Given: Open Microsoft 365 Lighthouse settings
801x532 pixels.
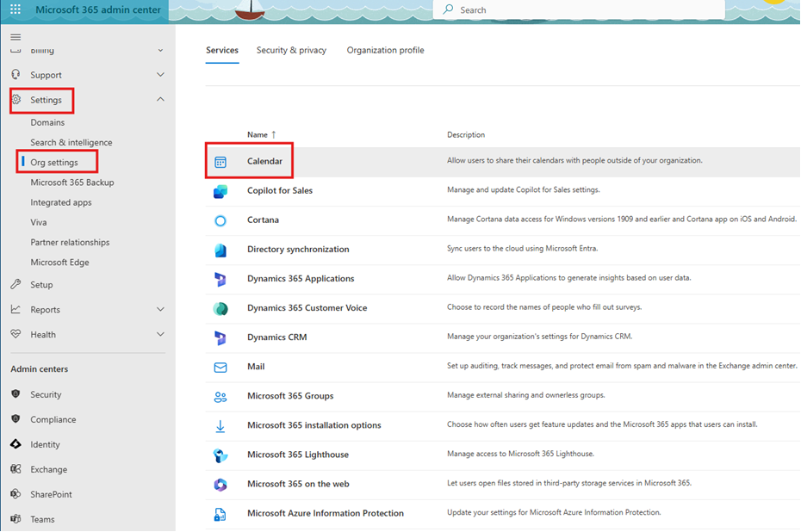Looking at the screenshot, I should (298, 455).
